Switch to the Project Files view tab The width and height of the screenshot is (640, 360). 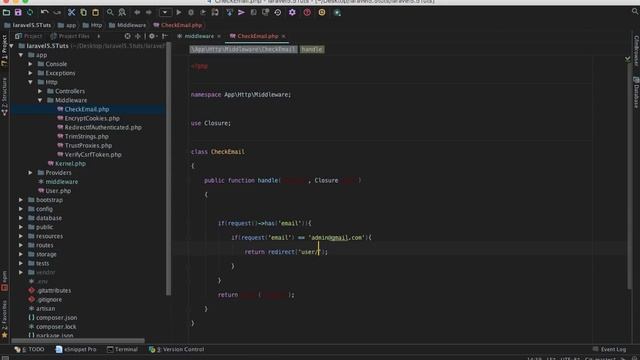tap(70, 36)
